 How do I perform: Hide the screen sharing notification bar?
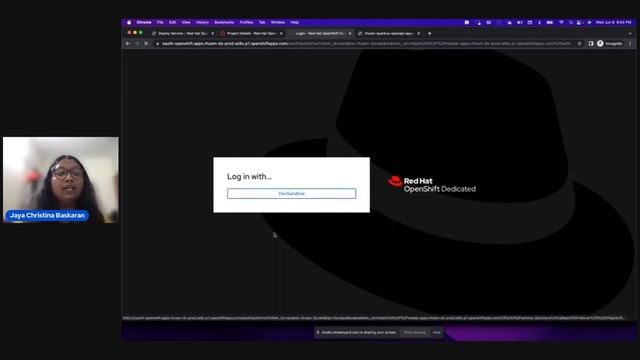coord(436,332)
